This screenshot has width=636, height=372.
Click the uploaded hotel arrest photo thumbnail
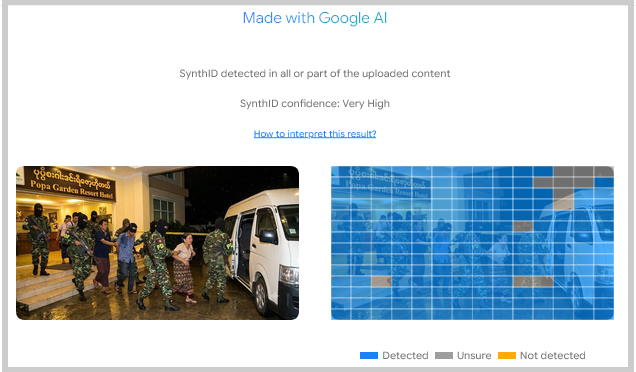[x=157, y=243]
